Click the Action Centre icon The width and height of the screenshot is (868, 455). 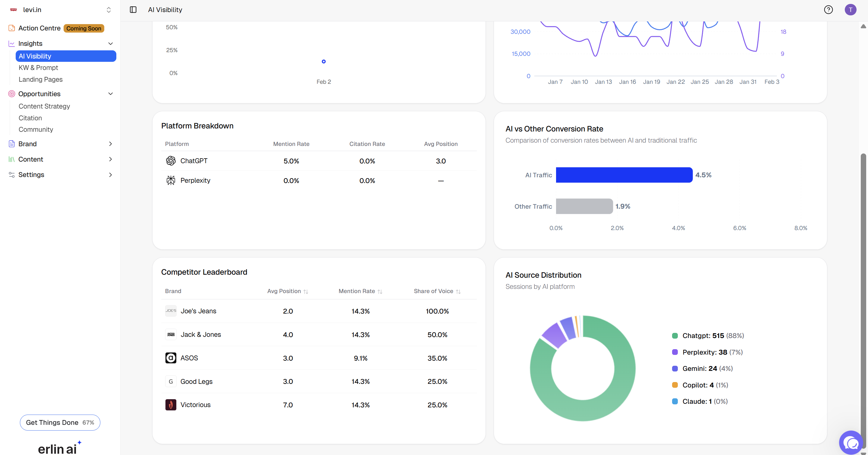[x=12, y=28]
